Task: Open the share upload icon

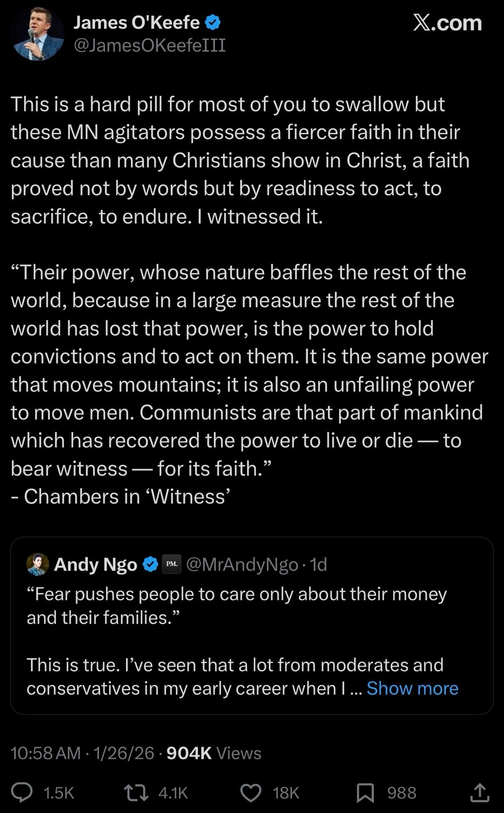Action: pyautogui.click(x=480, y=793)
